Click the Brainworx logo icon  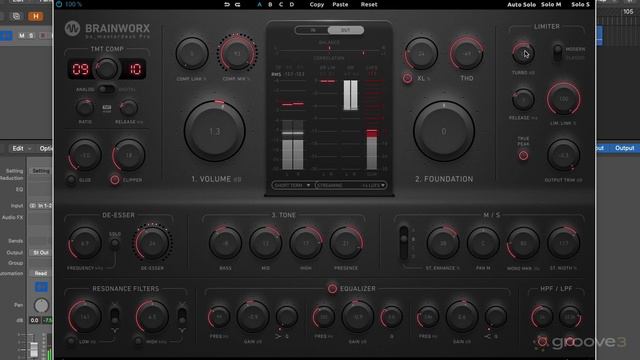click(72, 29)
